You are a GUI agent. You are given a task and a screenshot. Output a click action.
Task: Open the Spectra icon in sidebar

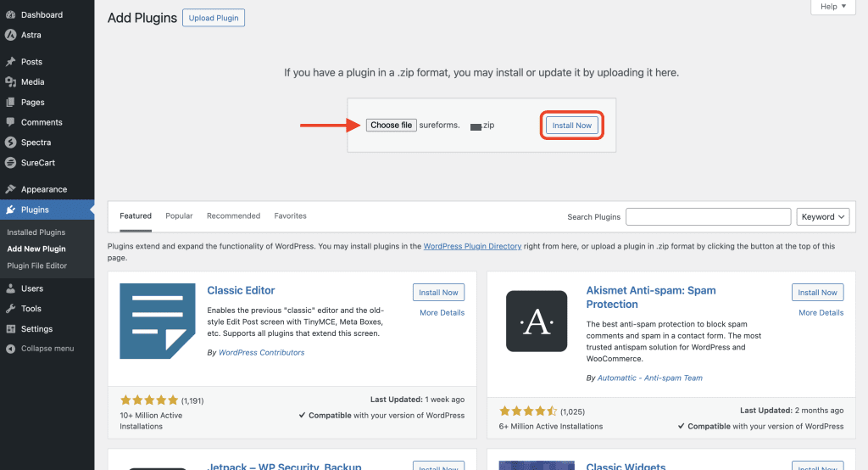pyautogui.click(x=10, y=143)
